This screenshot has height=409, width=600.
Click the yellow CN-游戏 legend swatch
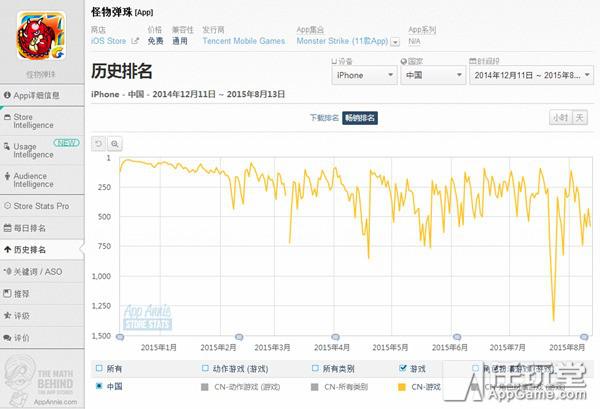(x=402, y=385)
